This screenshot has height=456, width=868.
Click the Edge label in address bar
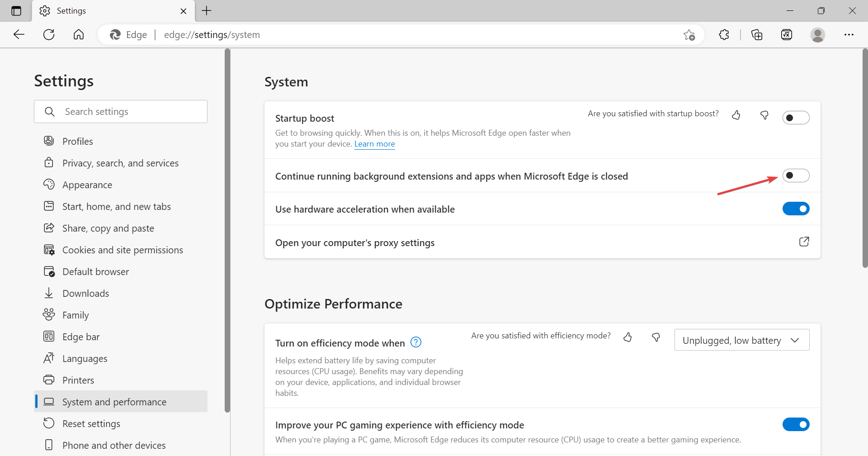tap(137, 35)
